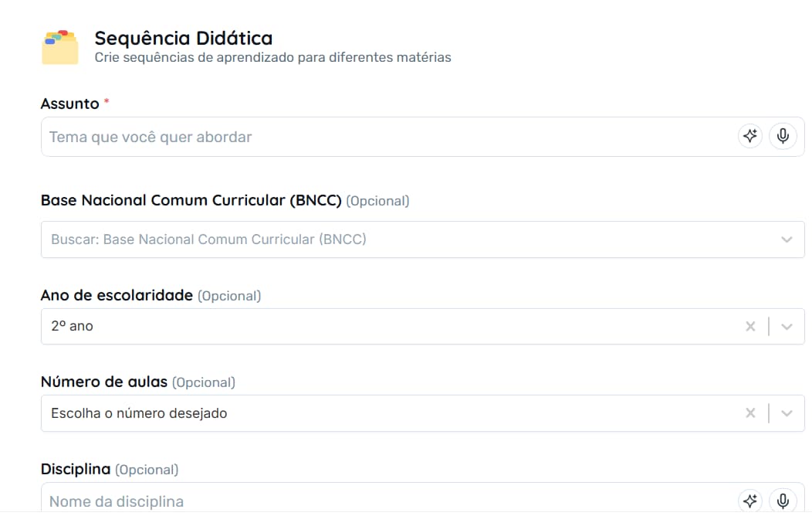Click the 'Ano de escolaridade' label
This screenshot has width=812, height=516.
(x=117, y=295)
